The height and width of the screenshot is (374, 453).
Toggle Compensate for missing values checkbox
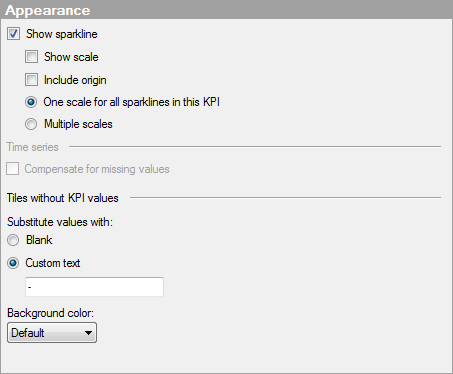(13, 169)
